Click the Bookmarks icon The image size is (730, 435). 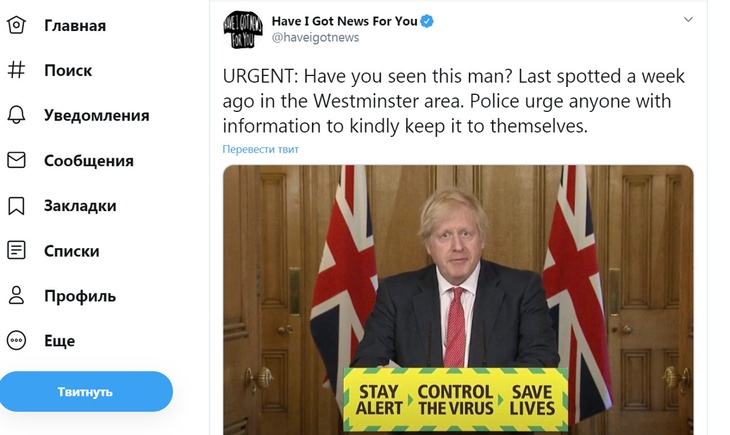pos(16,206)
